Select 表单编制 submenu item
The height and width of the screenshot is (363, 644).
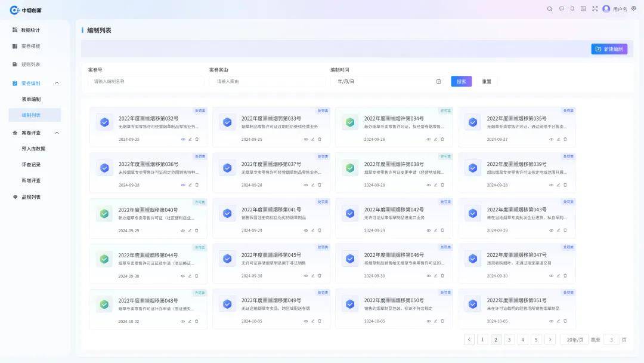click(x=31, y=99)
